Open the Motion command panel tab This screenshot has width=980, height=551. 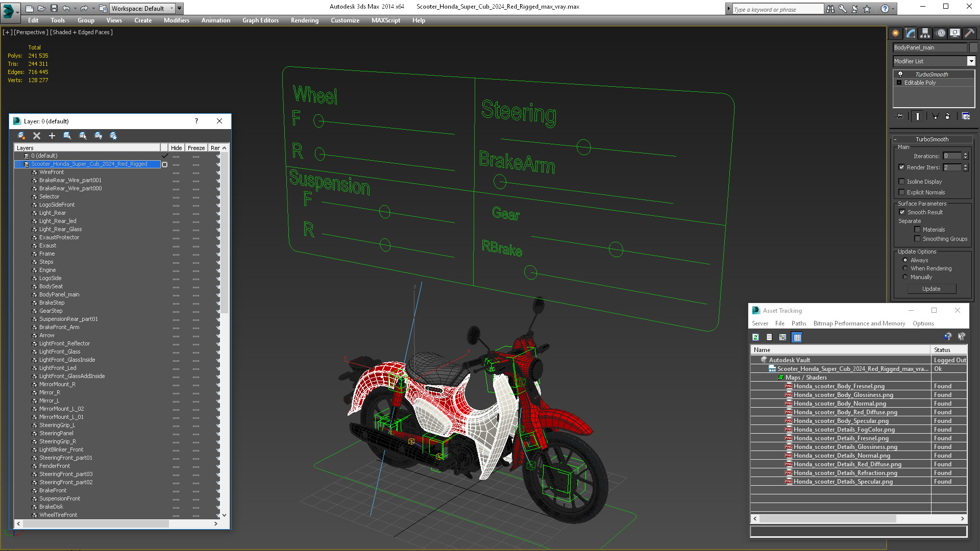pos(941,33)
